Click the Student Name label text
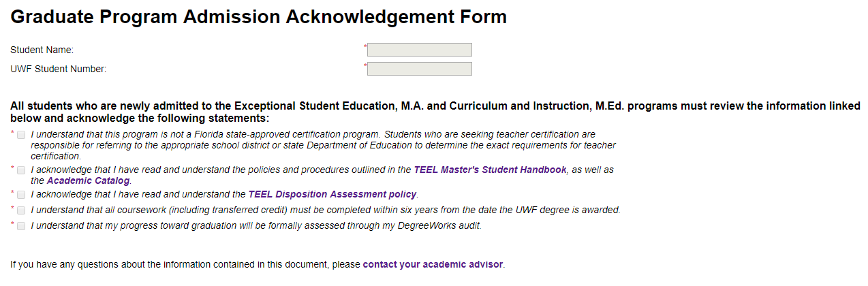 coord(42,50)
